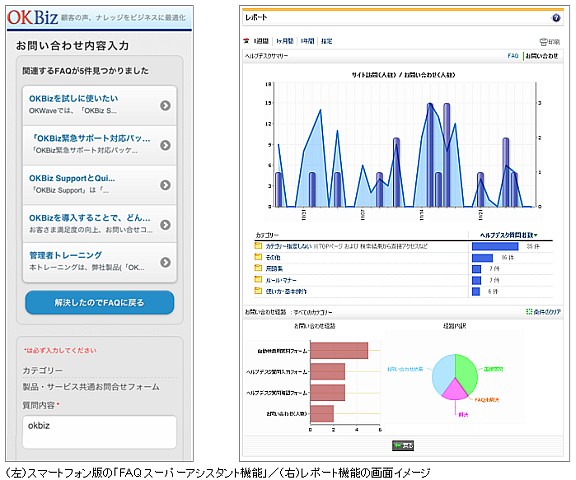Click the light-blue slice of the pie chart
This screenshot has width=576, height=480.
pyautogui.click(x=443, y=373)
